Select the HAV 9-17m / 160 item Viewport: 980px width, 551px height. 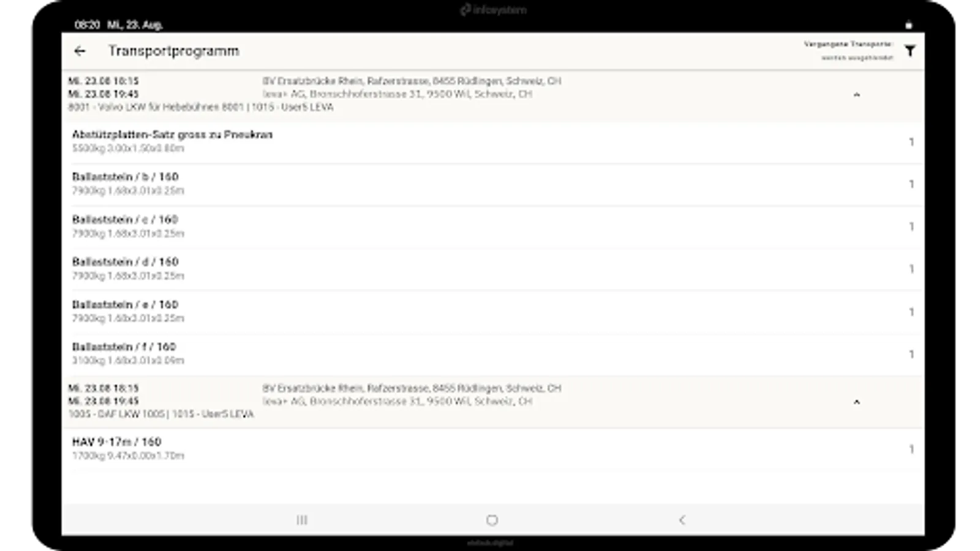[x=493, y=449]
